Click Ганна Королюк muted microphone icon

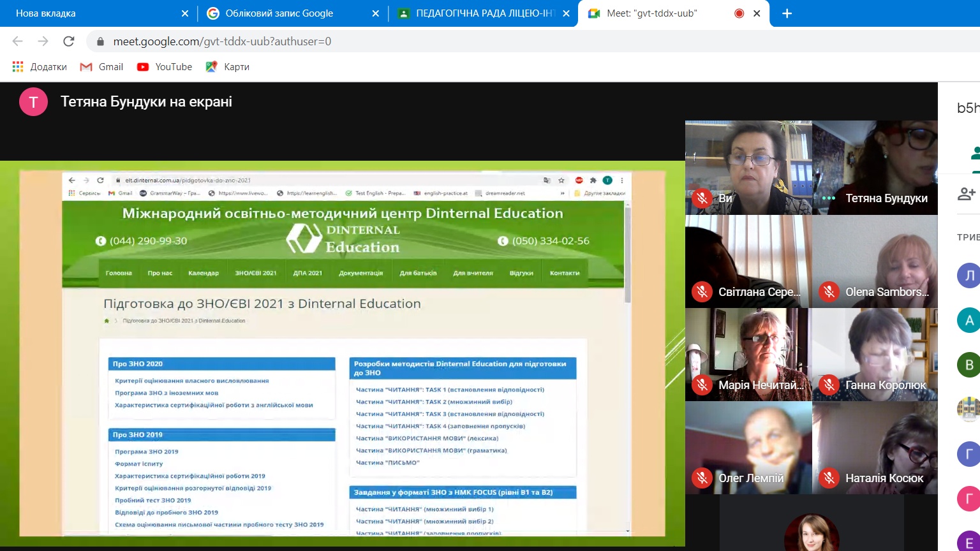pyautogui.click(x=829, y=385)
